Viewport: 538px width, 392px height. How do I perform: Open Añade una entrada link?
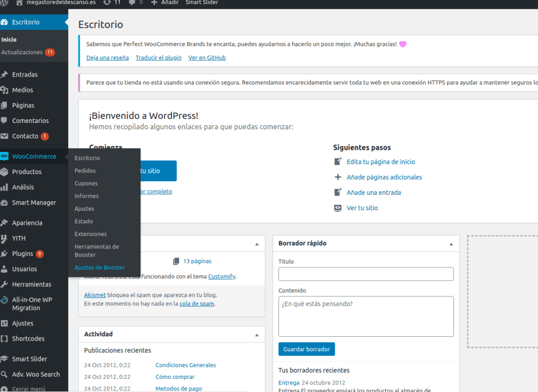click(x=374, y=192)
